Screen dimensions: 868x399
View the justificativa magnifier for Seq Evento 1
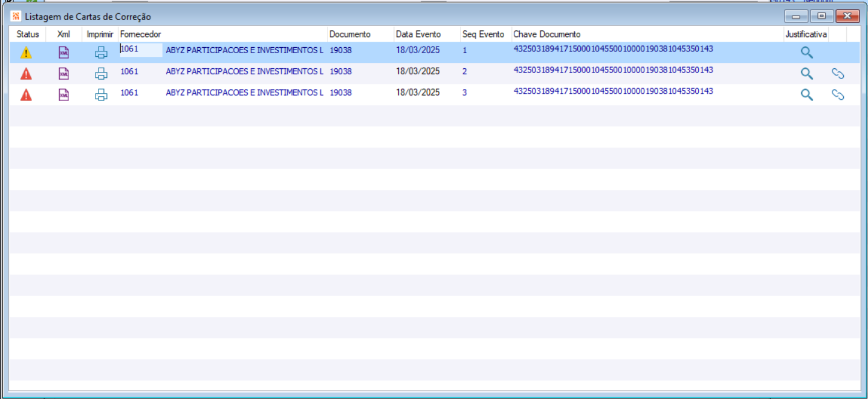[806, 53]
